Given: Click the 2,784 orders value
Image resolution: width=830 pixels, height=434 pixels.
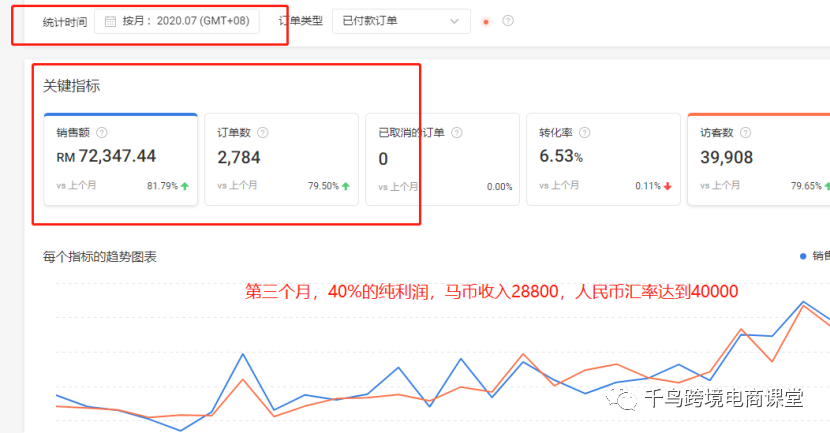Looking at the screenshot, I should (239, 157).
